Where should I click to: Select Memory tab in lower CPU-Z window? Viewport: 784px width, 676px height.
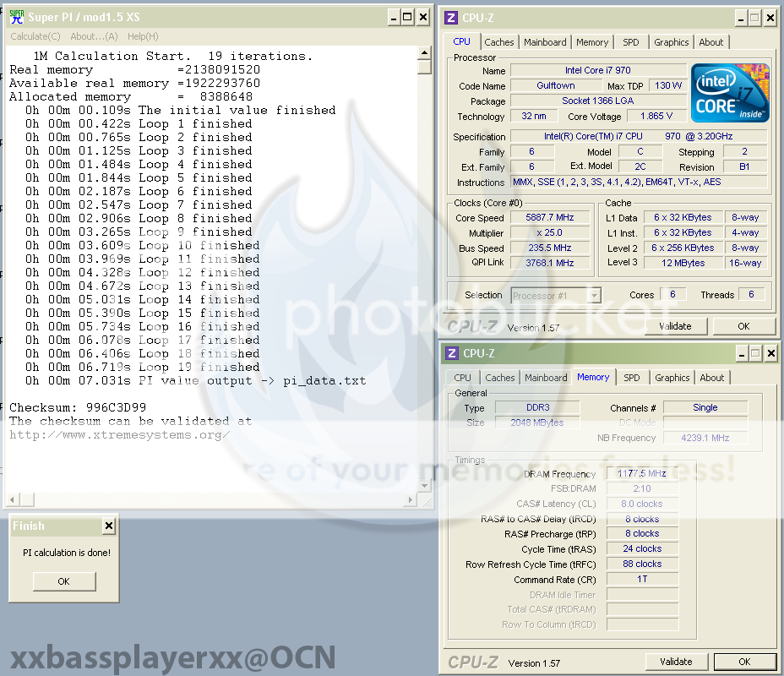point(593,377)
